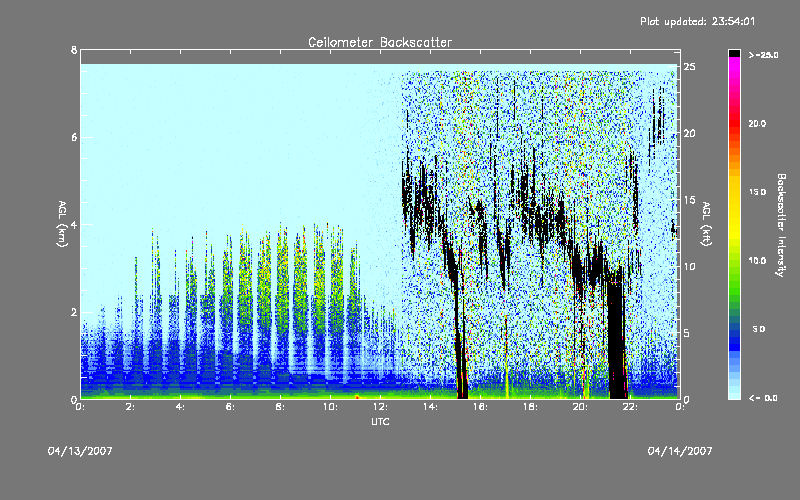Click tick label 10 on the kft axis
This screenshot has width=800, height=500.
(x=689, y=266)
